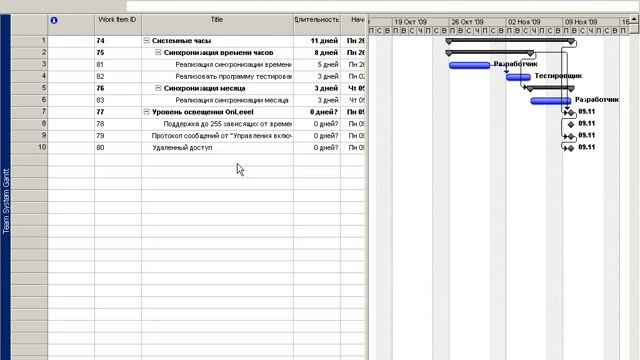Click Work Item ID cell 75
The width and height of the screenshot is (640, 360).
click(x=118, y=53)
